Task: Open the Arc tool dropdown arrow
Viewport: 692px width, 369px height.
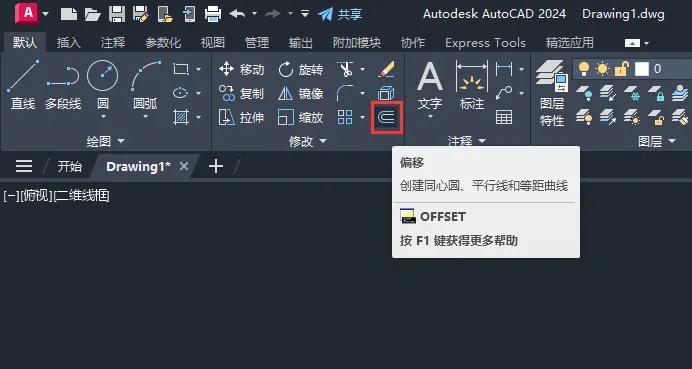Action: coord(145,117)
